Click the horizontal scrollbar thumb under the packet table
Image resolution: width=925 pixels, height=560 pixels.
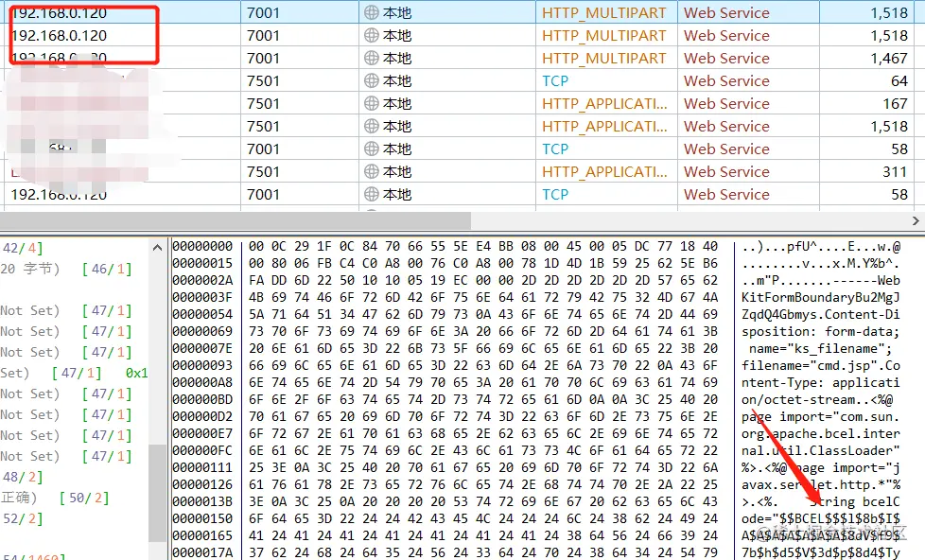click(x=236, y=220)
